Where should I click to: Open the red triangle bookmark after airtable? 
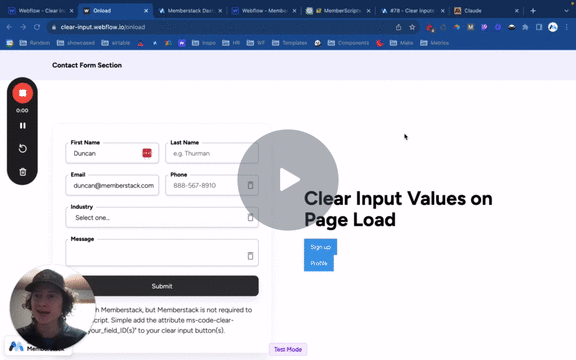pyautogui.click(x=140, y=43)
